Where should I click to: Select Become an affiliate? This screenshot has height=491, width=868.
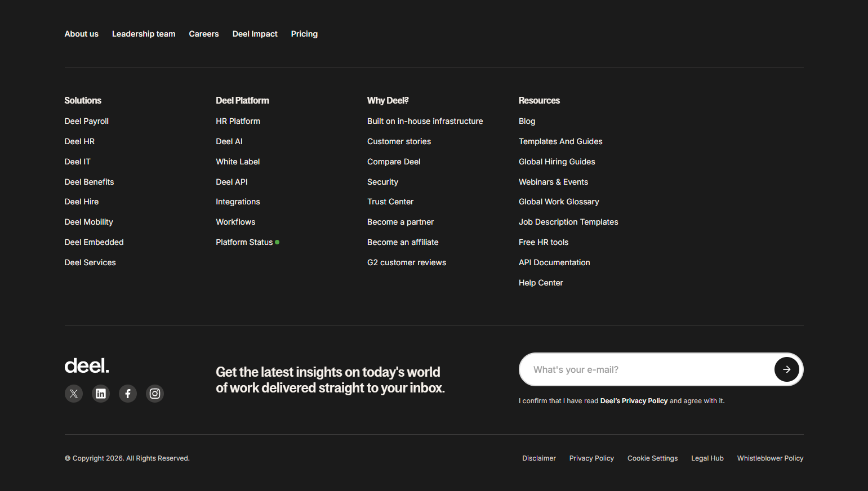(x=403, y=242)
